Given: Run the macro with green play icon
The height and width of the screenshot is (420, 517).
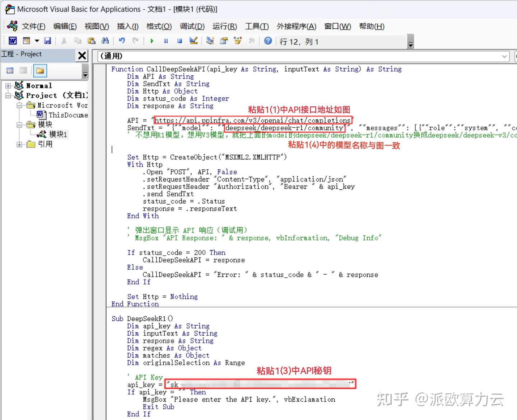Looking at the screenshot, I should click(152, 41).
